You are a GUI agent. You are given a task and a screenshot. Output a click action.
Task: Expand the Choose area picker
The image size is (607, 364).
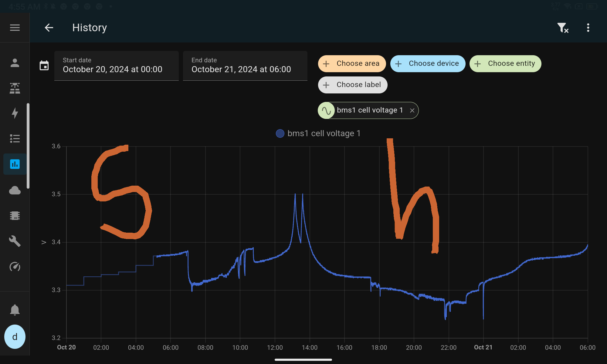[x=352, y=64]
